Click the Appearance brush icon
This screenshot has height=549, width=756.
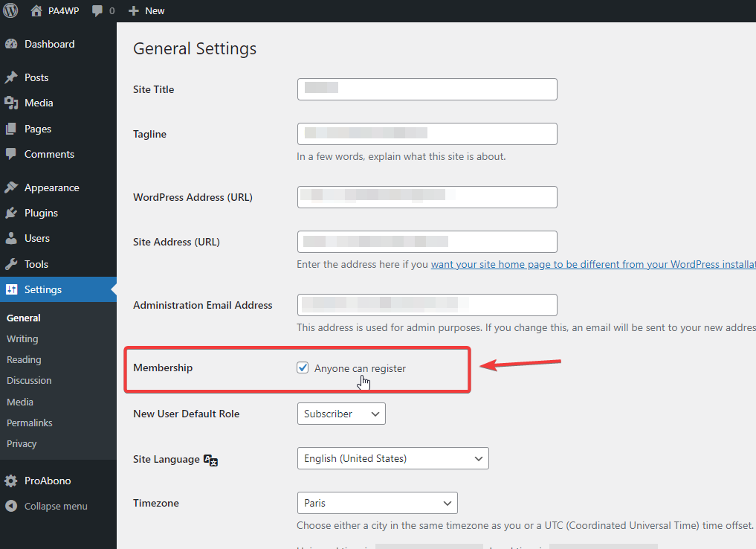click(x=11, y=187)
